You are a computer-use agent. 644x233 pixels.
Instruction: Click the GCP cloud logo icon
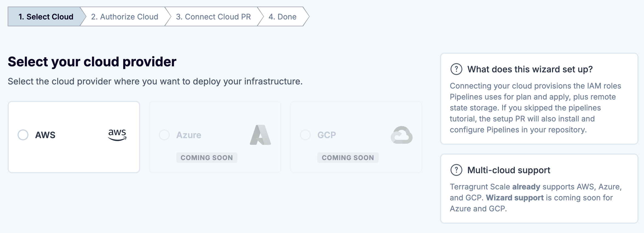(402, 135)
